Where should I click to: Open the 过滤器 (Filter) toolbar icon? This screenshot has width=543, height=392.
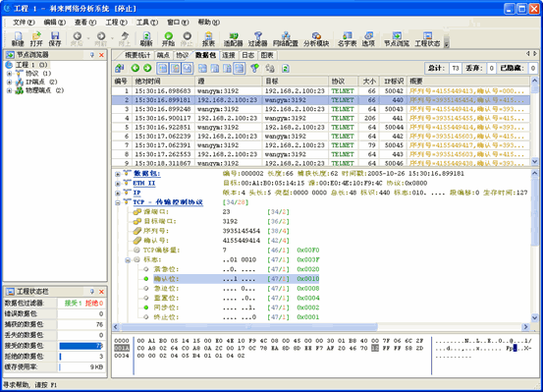point(258,39)
